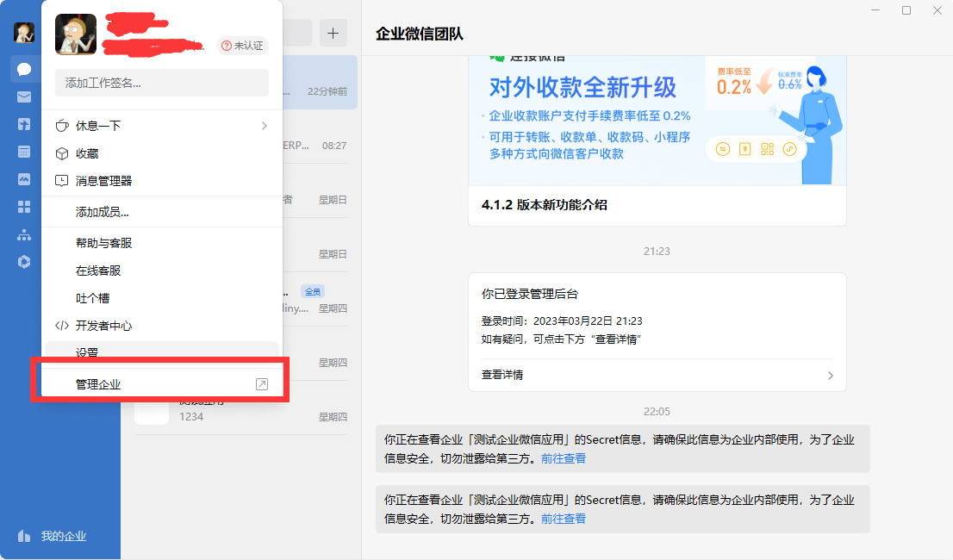Select the 休息一下 menu entry
The image size is (953, 560).
162,126
